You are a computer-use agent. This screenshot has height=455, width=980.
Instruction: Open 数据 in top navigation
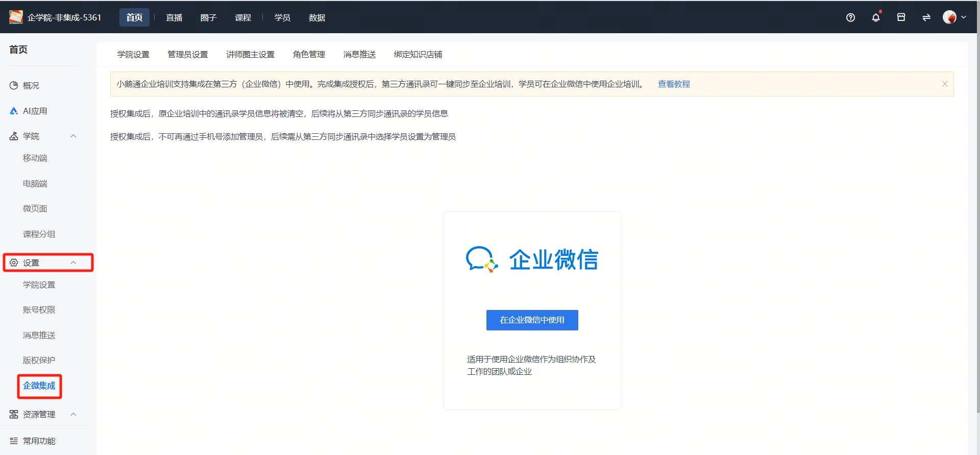tap(317, 17)
